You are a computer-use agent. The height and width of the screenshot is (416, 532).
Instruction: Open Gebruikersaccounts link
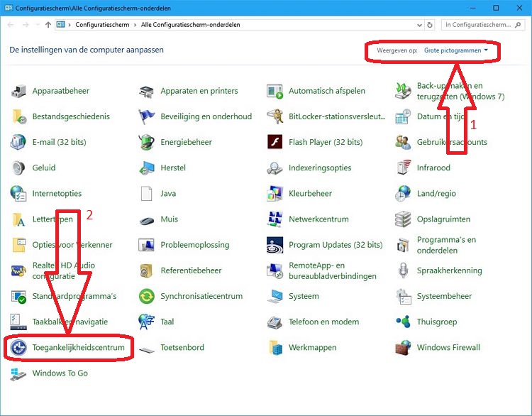[452, 142]
